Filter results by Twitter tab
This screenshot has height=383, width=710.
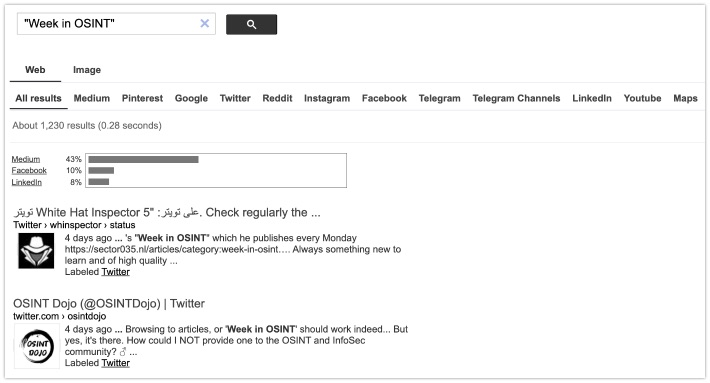click(x=235, y=98)
